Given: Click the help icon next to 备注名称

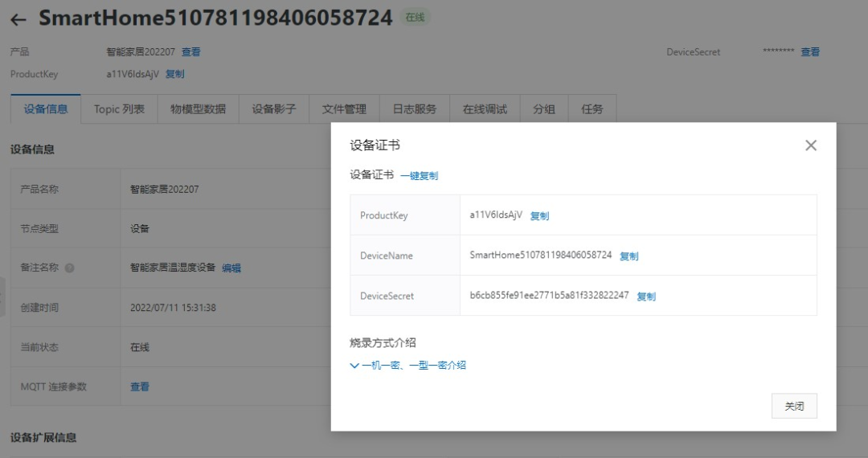Looking at the screenshot, I should 69,268.
